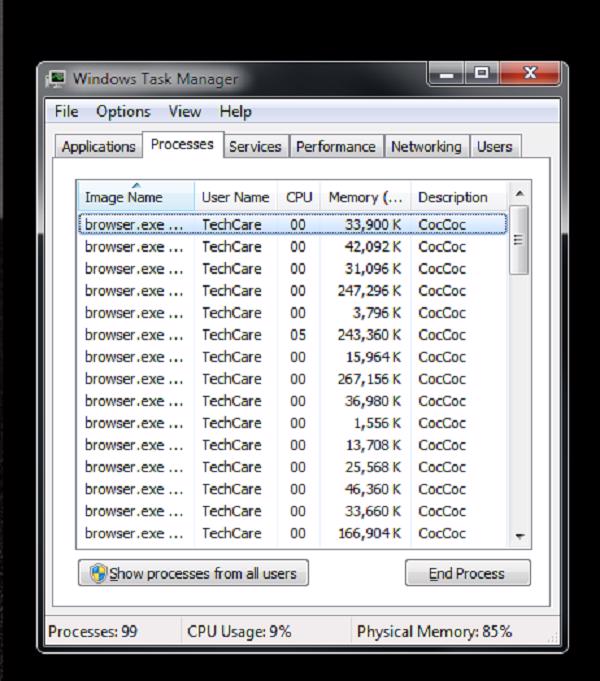Image resolution: width=600 pixels, height=681 pixels.
Task: Click the Processes: 99 status bar entry
Action: point(93,631)
